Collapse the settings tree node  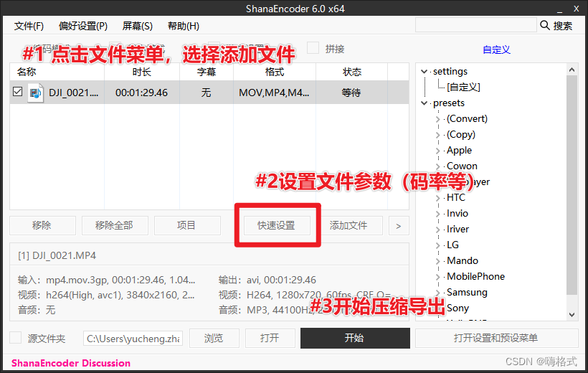424,71
